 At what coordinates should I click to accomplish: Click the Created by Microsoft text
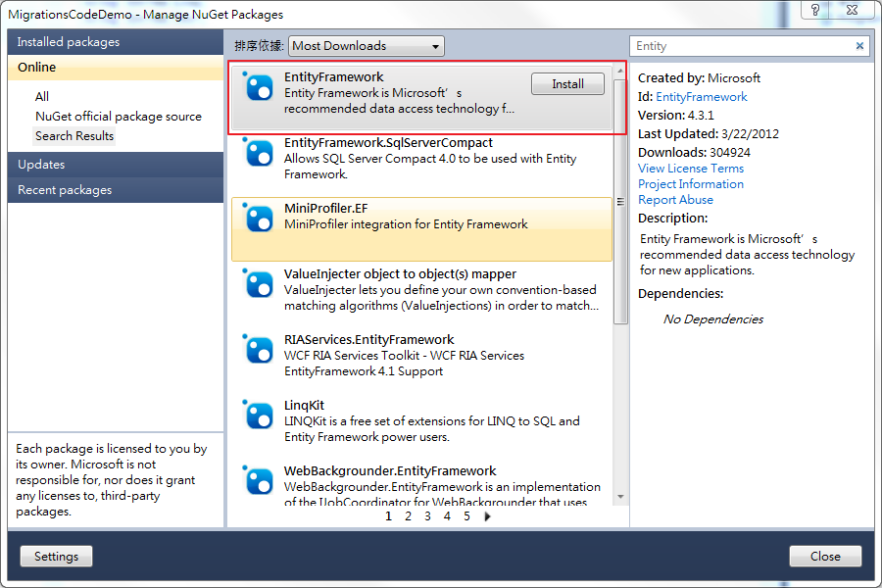(699, 78)
